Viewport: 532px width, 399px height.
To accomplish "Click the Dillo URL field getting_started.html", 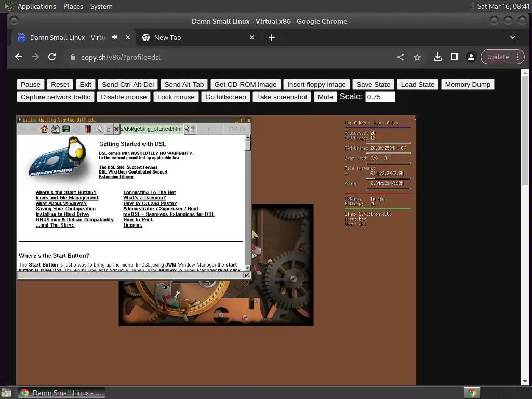I will (151, 129).
